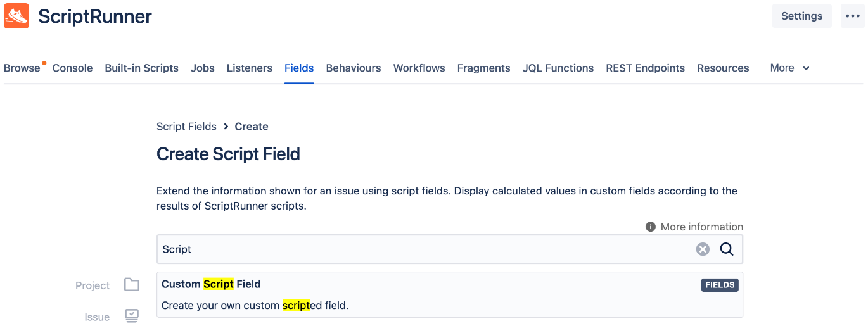The width and height of the screenshot is (868, 326).
Task: Click the Script Fields breadcrumb link
Action: point(186,127)
